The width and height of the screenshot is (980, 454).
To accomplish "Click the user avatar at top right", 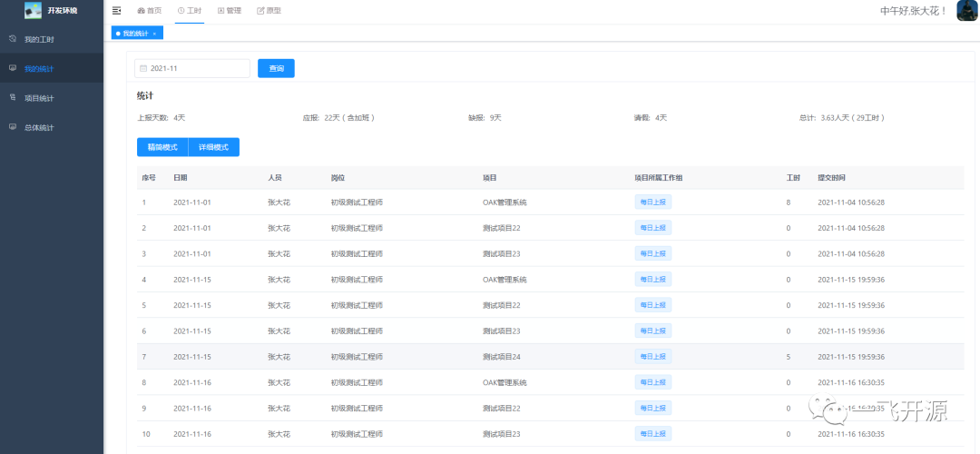I will pos(967,11).
